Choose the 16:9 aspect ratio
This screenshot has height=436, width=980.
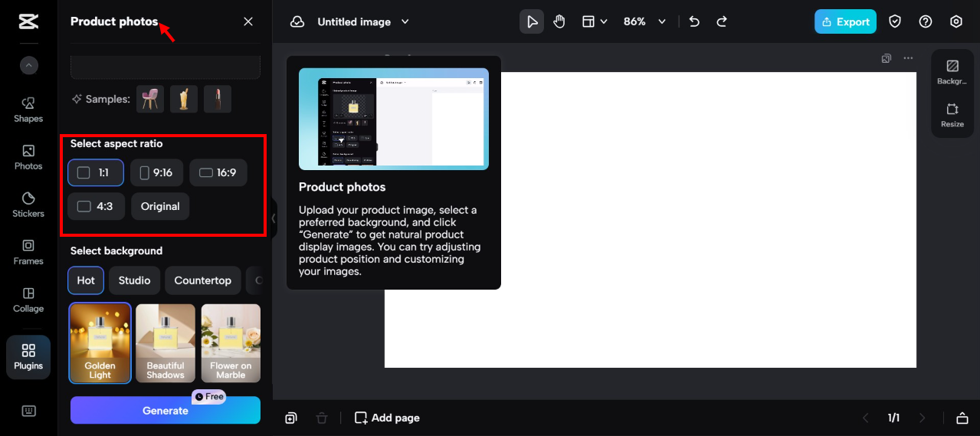pyautogui.click(x=218, y=172)
